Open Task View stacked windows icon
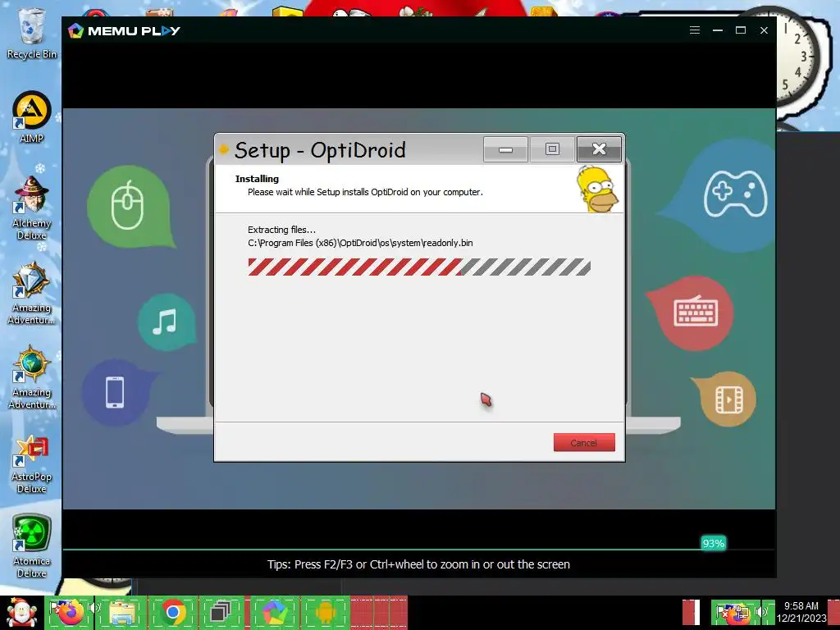The width and height of the screenshot is (840, 630). pyautogui.click(x=221, y=612)
